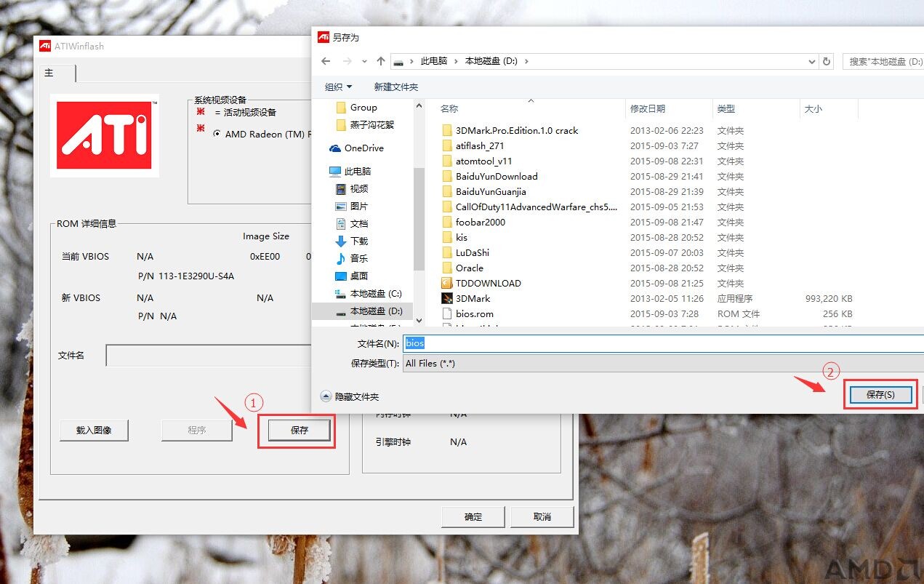924x584 pixels.
Task: Select 3DMark application file
Action: tap(465, 298)
